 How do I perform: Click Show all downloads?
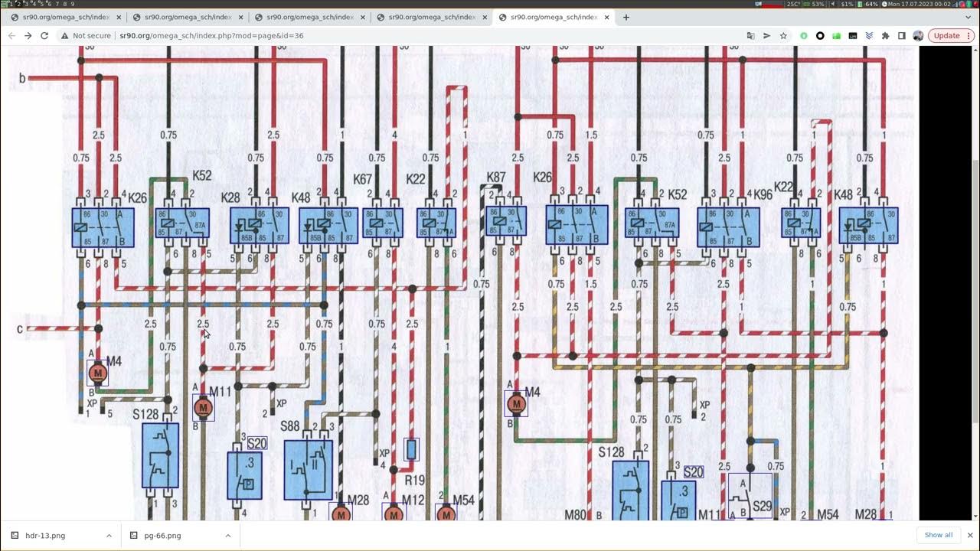coord(939,535)
